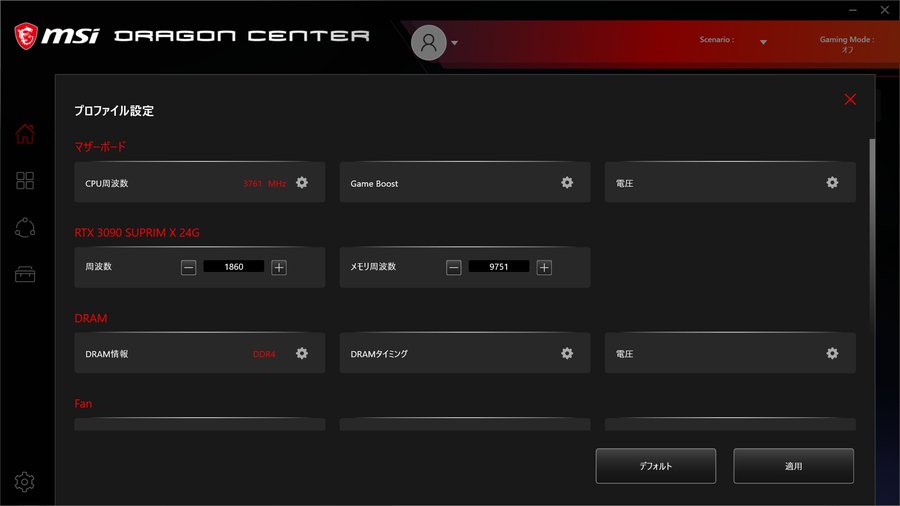Click the GPU frequency field showing 1860
Image resolution: width=900 pixels, height=506 pixels.
point(234,267)
